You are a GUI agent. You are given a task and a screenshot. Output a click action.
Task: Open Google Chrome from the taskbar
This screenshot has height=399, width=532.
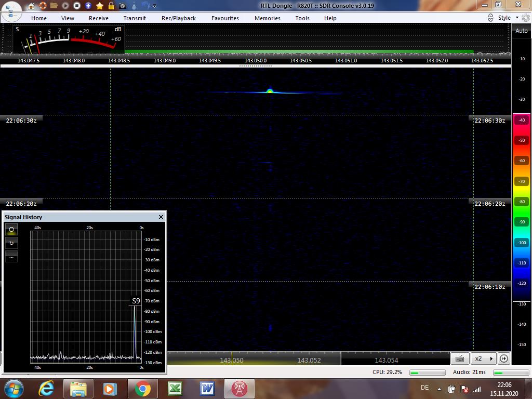[x=142, y=389]
